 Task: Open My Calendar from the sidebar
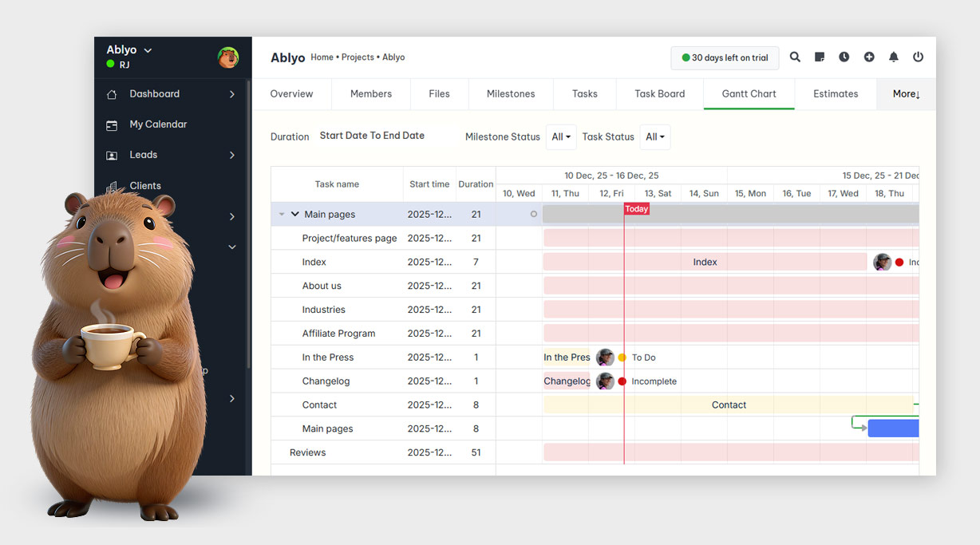click(156, 124)
